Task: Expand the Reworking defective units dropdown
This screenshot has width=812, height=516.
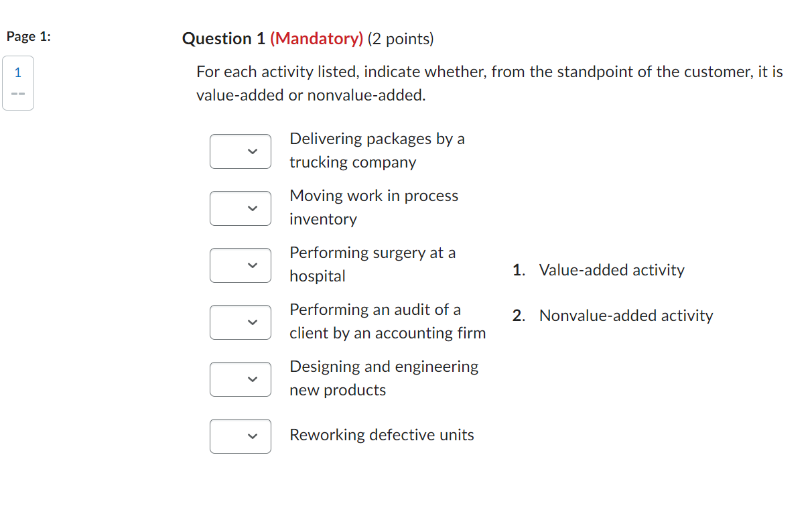Action: tap(241, 436)
